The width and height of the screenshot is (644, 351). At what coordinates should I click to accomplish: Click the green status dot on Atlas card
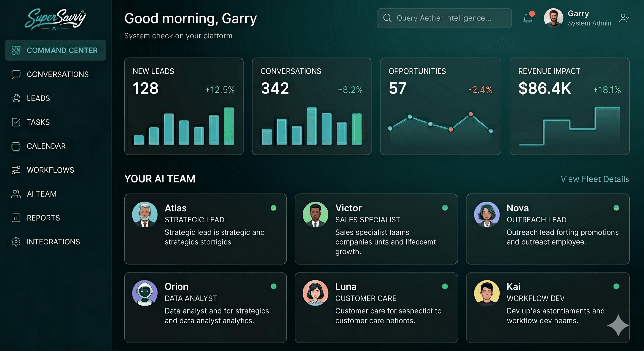pyautogui.click(x=274, y=207)
